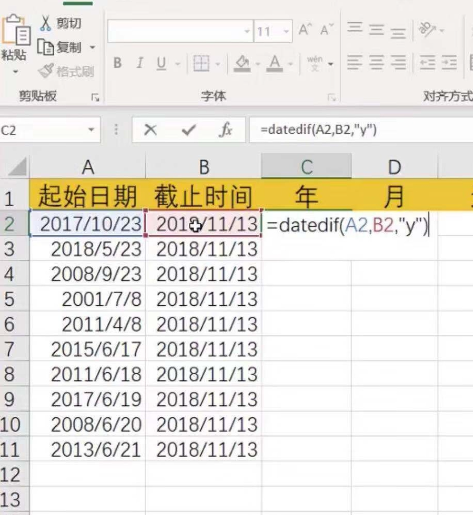This screenshot has width=473, height=515.
Task: Click header cell 年
Action: (307, 196)
